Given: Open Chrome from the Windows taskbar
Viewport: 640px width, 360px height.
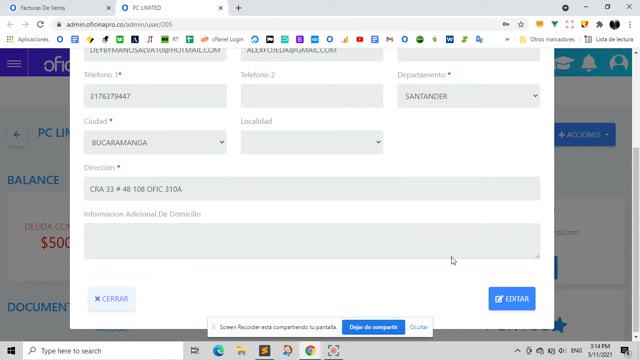Looking at the screenshot, I should tap(310, 351).
